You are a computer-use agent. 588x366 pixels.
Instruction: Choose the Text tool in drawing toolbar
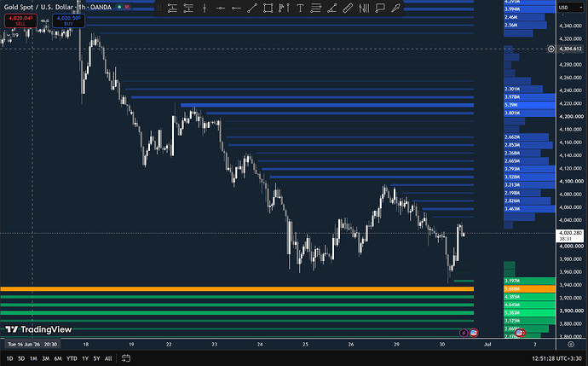300,8
